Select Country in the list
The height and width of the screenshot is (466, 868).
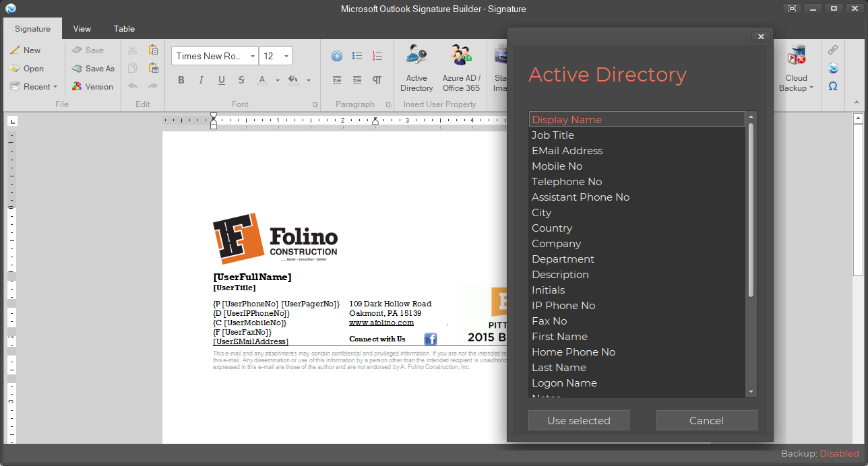(637, 228)
